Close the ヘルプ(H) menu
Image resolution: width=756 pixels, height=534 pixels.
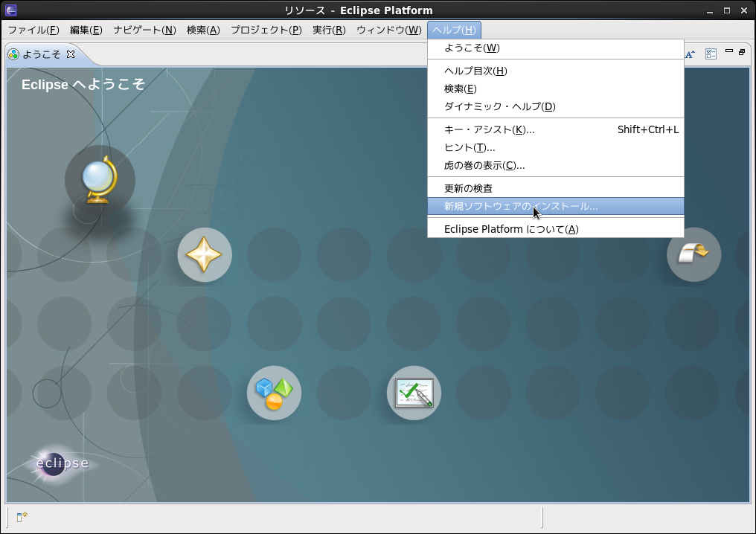(454, 30)
